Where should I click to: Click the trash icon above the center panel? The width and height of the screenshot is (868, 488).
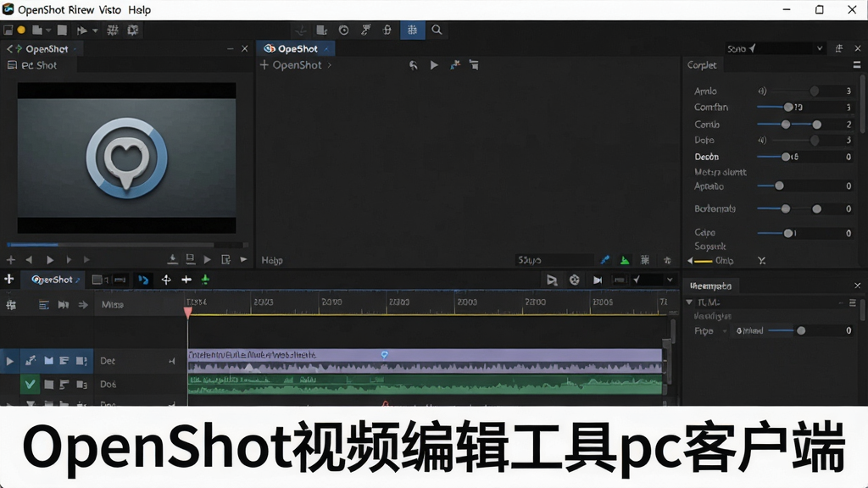[474, 65]
